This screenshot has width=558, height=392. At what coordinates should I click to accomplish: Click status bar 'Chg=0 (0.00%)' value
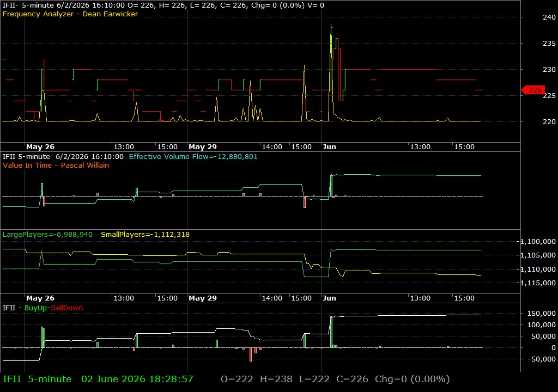(413, 379)
